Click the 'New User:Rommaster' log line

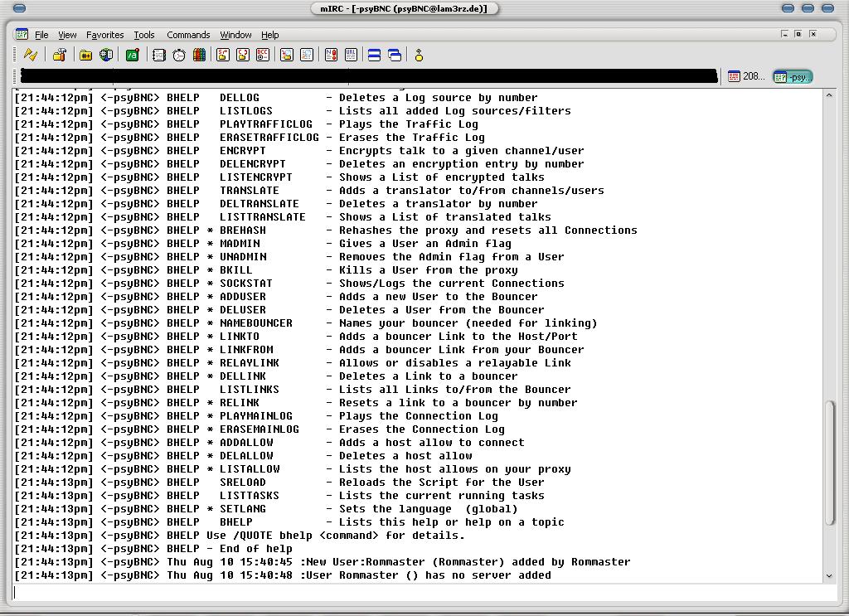coord(323,562)
